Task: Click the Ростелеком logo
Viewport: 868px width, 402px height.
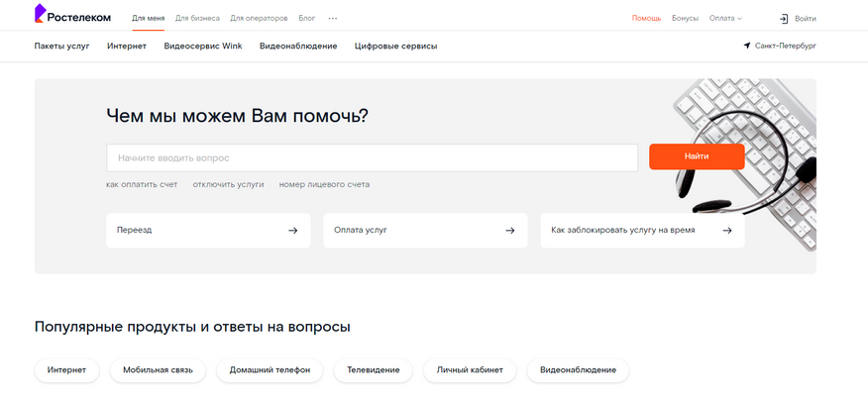Action: [72, 15]
